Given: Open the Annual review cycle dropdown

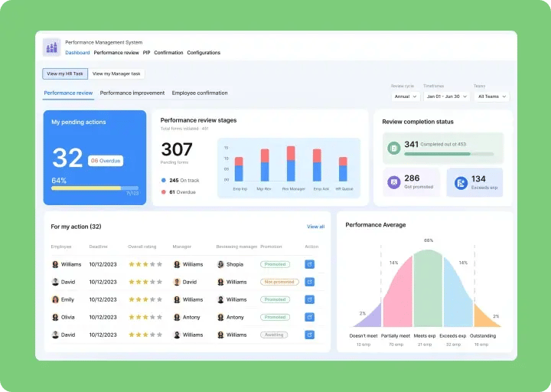Looking at the screenshot, I should [x=406, y=96].
